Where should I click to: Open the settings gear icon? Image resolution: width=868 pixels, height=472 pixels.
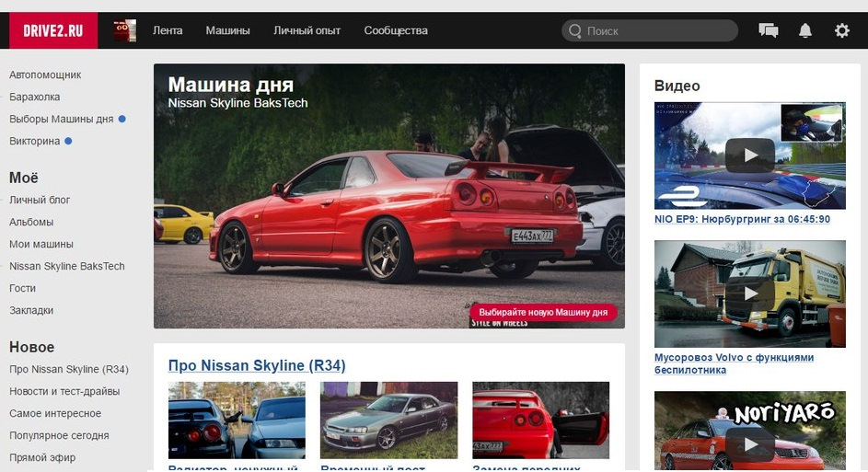(x=841, y=30)
